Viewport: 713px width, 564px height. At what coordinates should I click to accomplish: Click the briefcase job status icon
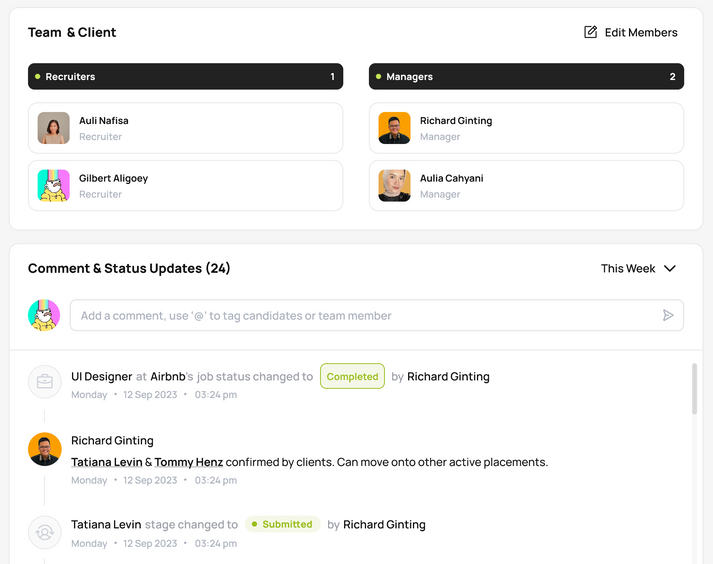pyautogui.click(x=45, y=381)
